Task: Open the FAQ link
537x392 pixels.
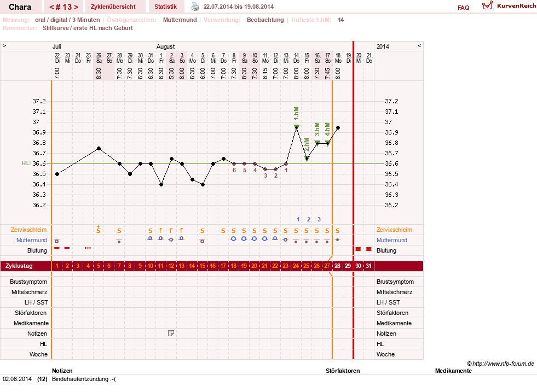Action: coord(463,8)
